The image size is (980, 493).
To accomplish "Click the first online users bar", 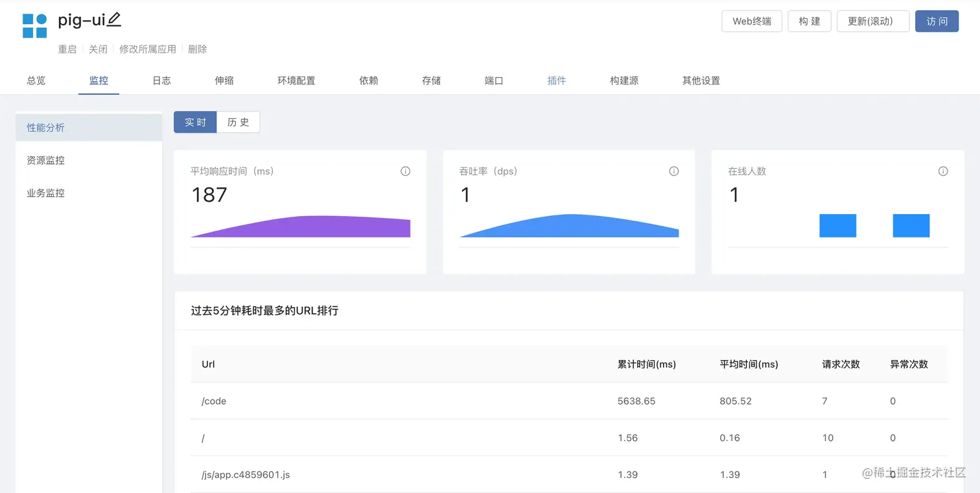I will [838, 226].
